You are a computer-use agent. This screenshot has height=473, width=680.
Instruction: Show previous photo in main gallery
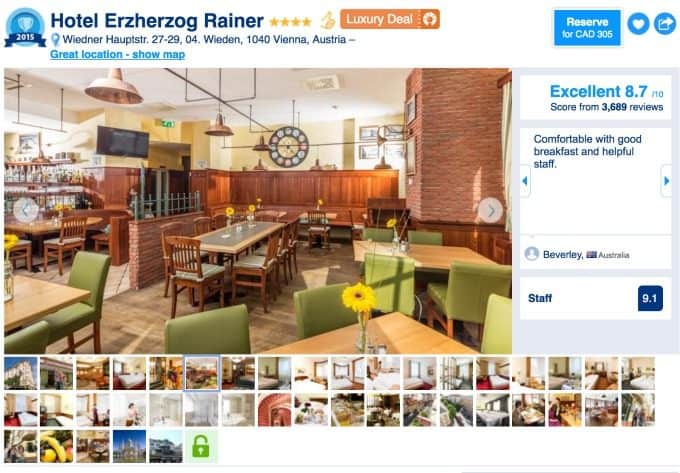(x=26, y=211)
